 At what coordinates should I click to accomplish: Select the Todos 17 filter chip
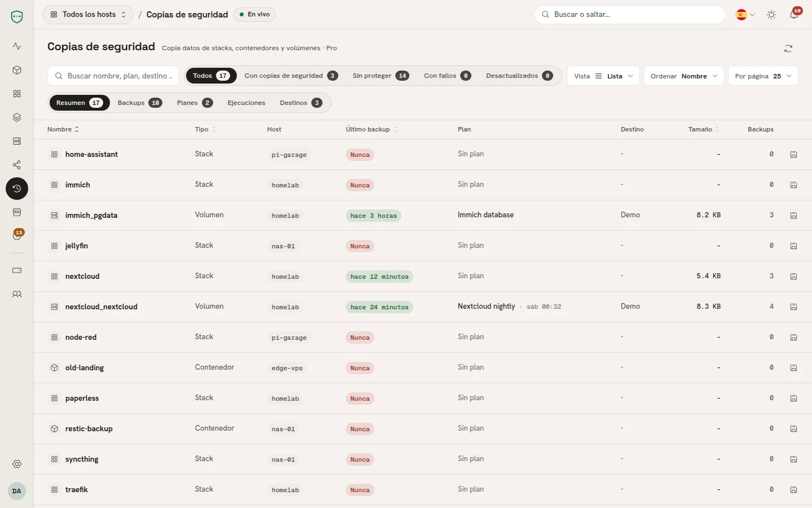pos(211,76)
